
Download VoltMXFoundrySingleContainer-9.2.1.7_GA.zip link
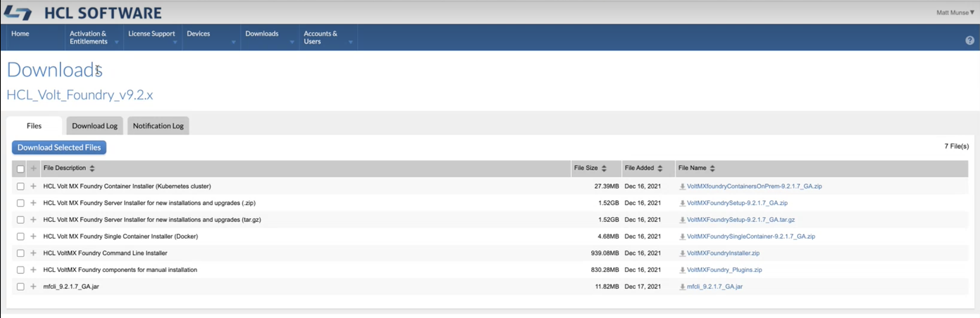click(x=751, y=236)
